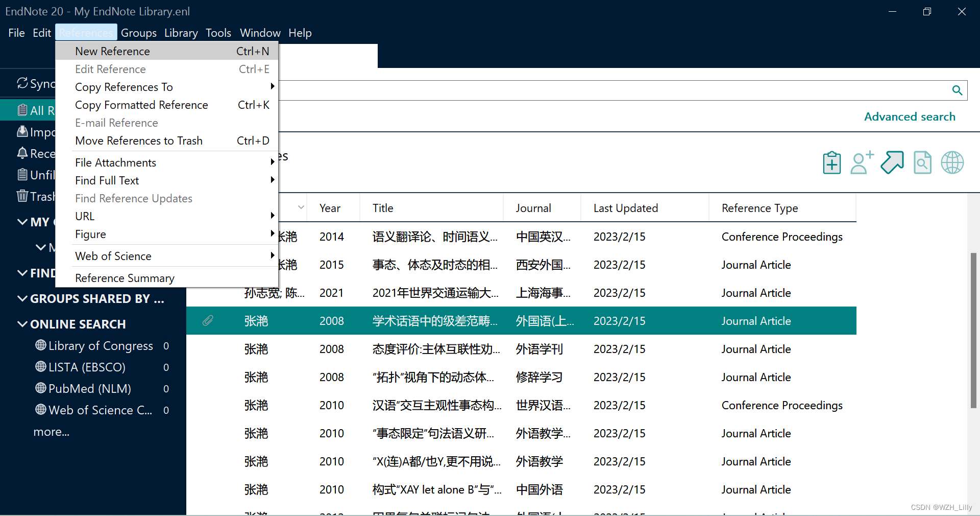Viewport: 980px width, 516px height.
Task: Open the Help menu
Action: 300,33
